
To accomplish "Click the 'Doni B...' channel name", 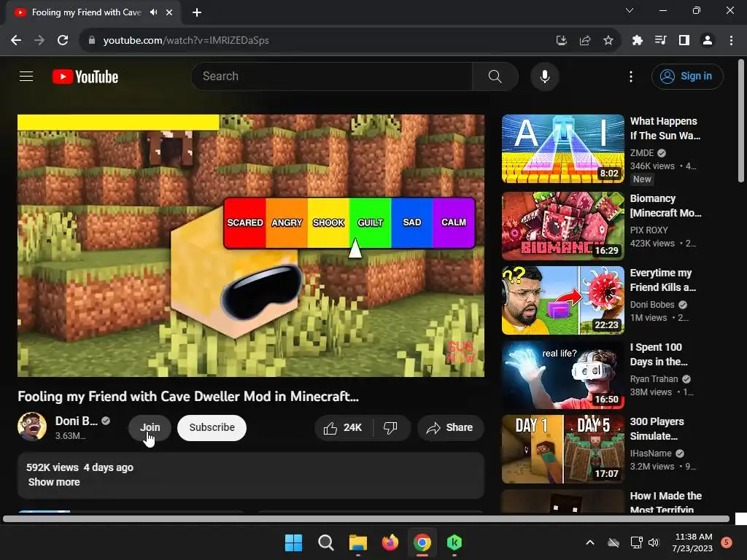I will click(76, 421).
